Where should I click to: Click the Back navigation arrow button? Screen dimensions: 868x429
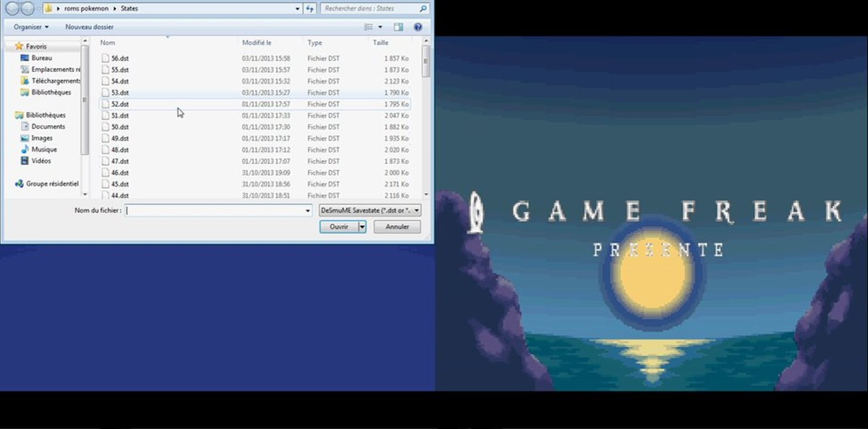(12, 8)
